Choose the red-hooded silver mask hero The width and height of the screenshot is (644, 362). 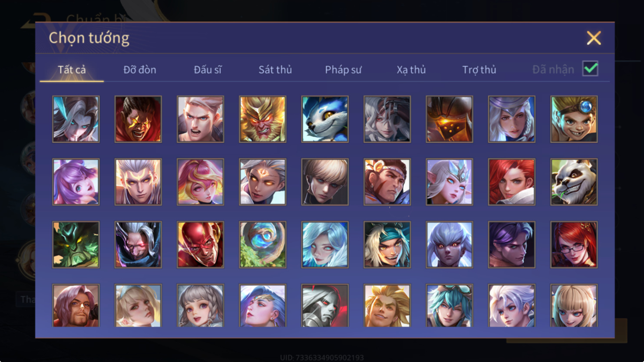pos(325,306)
